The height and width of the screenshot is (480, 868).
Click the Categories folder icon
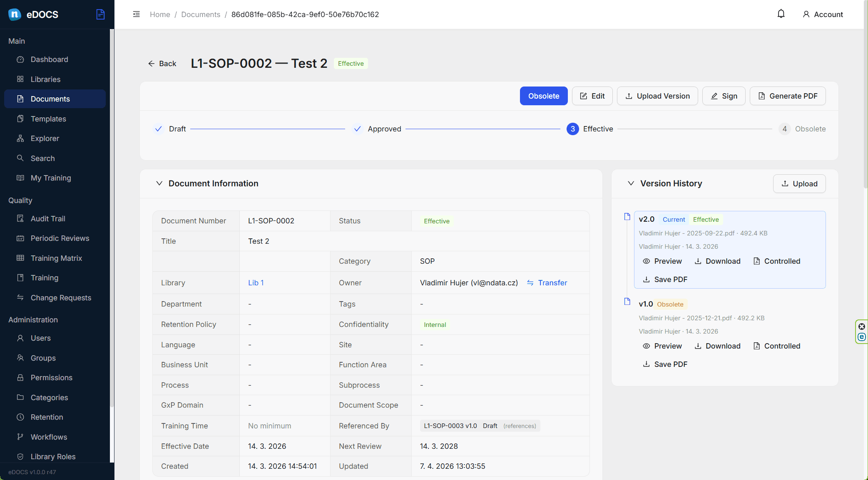click(x=20, y=397)
